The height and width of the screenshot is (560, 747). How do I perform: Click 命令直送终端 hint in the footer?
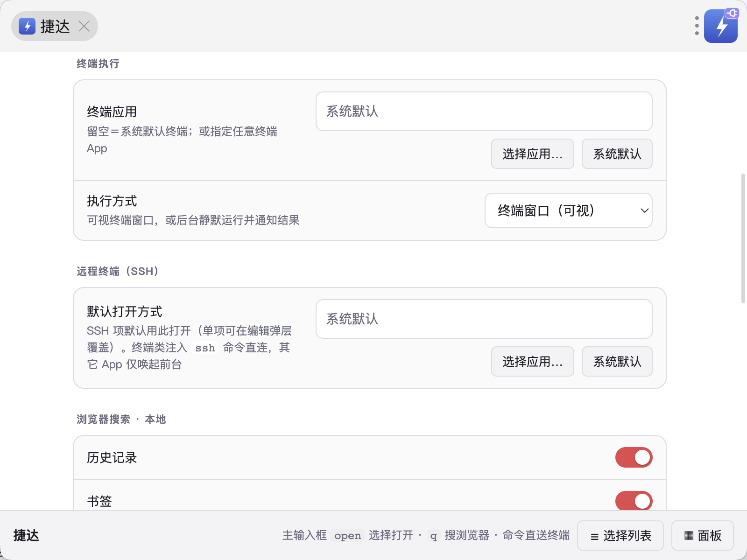coord(536,535)
